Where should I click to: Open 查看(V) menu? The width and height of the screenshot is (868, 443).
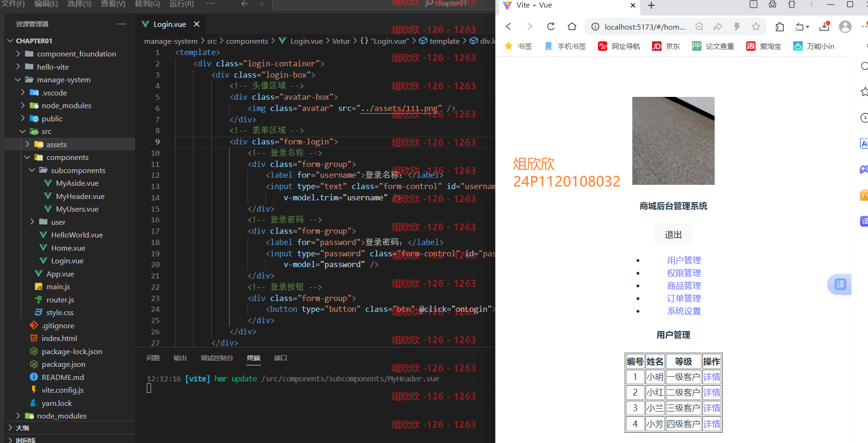tap(113, 4)
